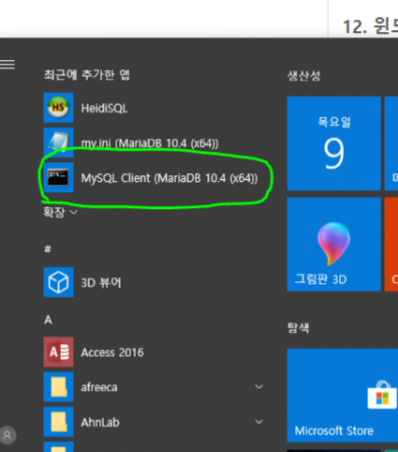
Task: Select the HeidiSQL text label
Action: [104, 108]
